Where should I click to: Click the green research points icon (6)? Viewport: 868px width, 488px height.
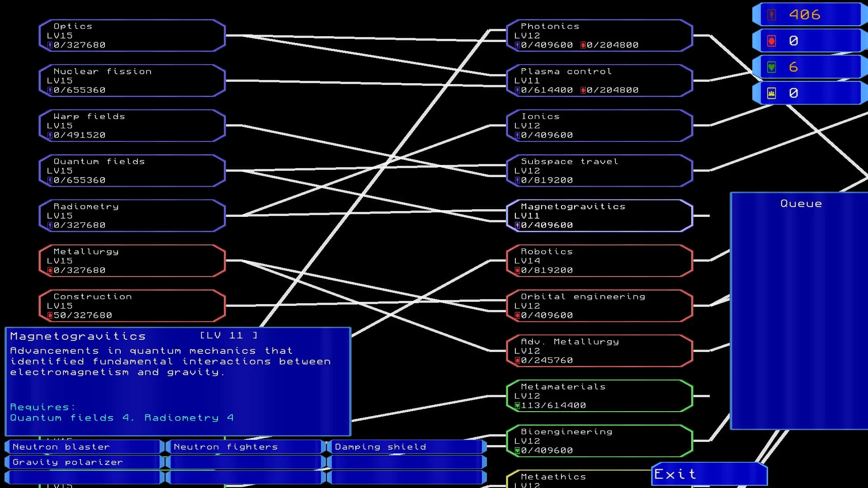point(771,67)
